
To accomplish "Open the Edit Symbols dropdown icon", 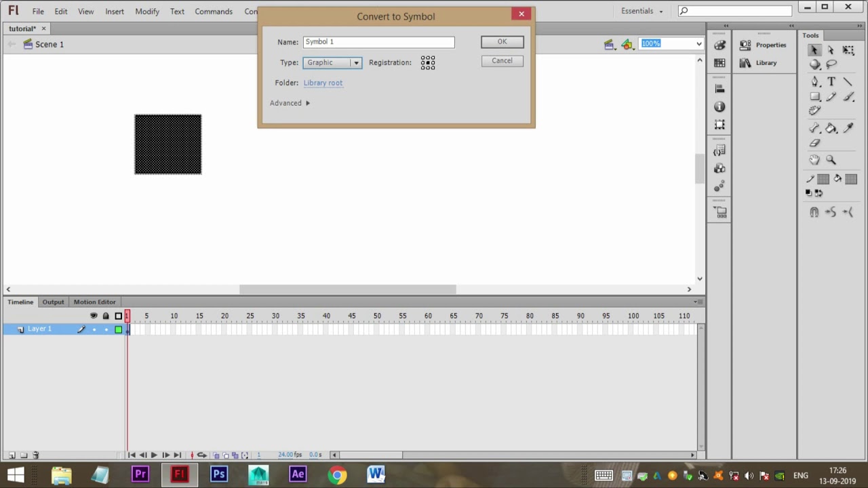I will pos(628,44).
